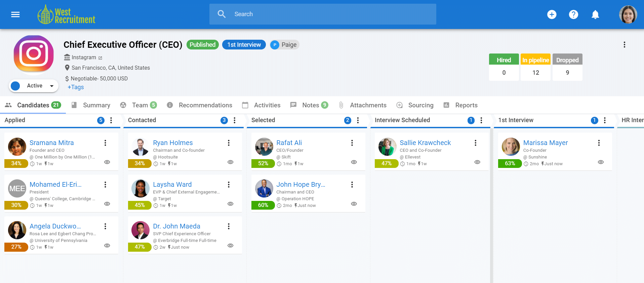Open Instagram external link icon

coord(100,58)
